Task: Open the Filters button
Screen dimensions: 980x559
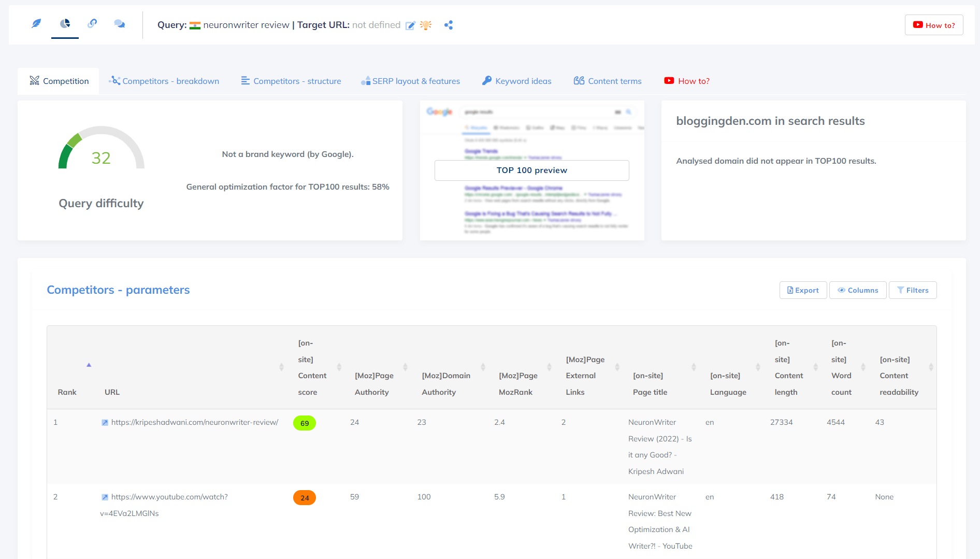Action: [x=913, y=290]
